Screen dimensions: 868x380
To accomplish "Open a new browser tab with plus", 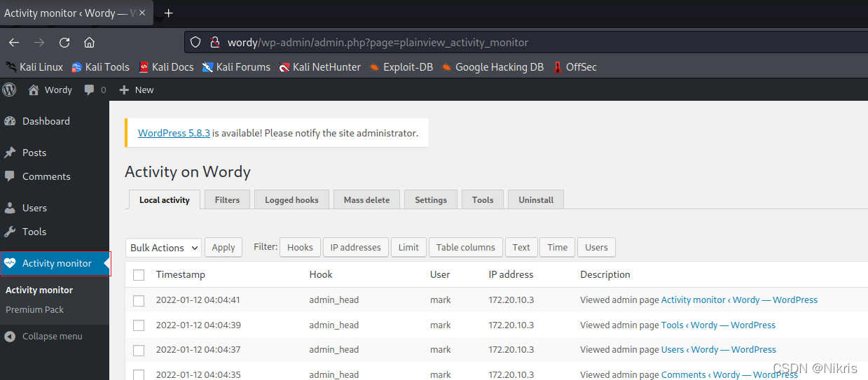I will tap(168, 13).
